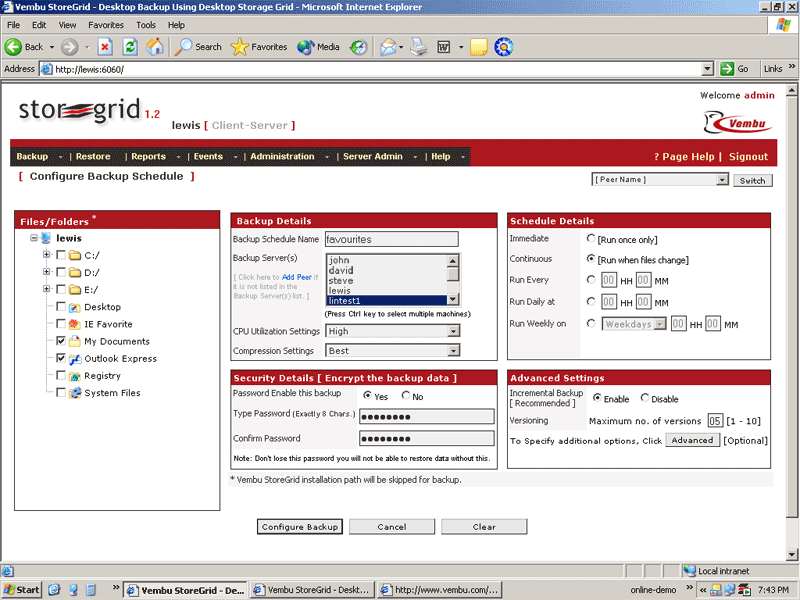Open the CPU Utilization Settings dropdown

coord(453,332)
